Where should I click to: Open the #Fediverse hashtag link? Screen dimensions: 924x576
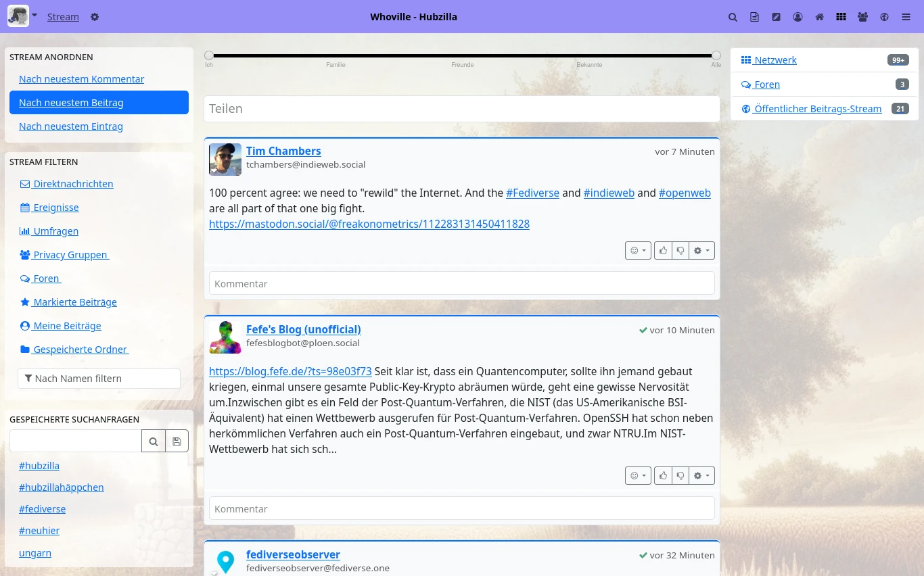(532, 193)
